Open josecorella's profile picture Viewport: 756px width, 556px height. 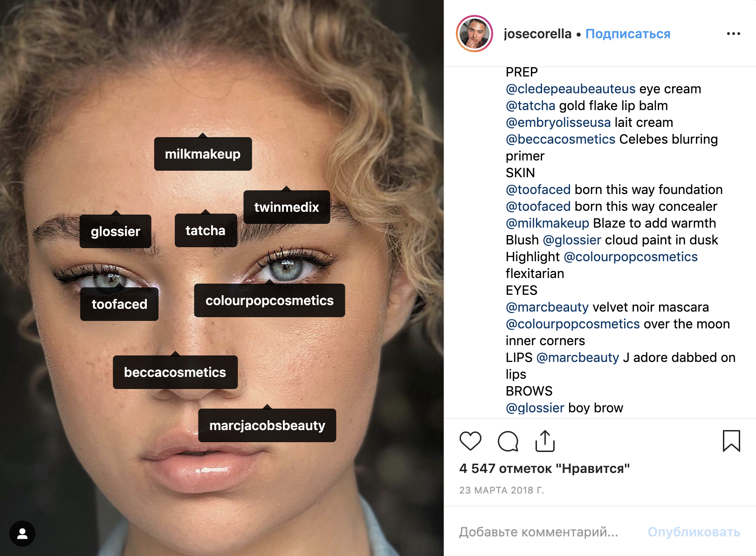[474, 34]
